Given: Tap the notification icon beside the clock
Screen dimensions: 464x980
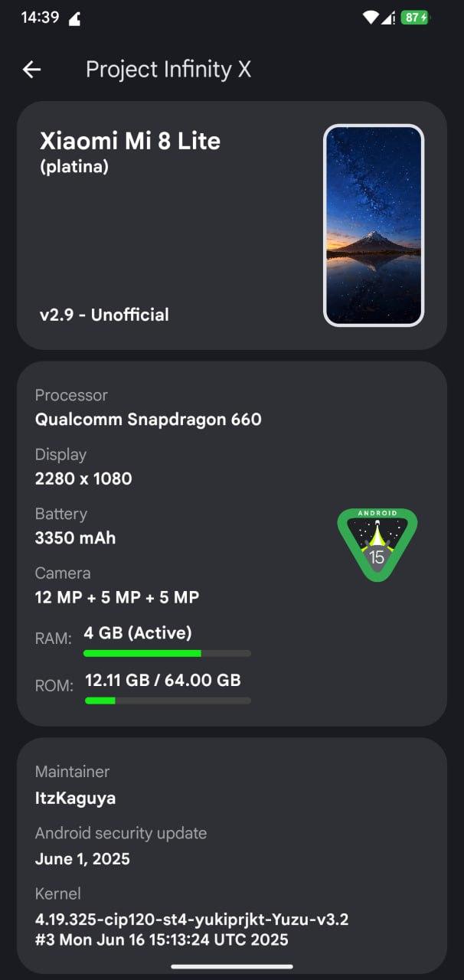Looking at the screenshot, I should point(75,18).
